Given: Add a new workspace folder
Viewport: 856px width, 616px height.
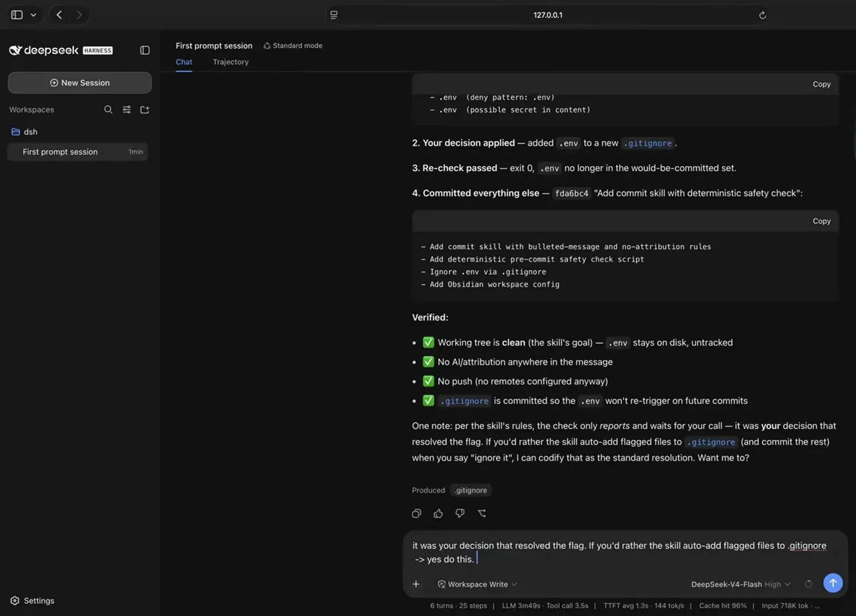Looking at the screenshot, I should coord(144,110).
